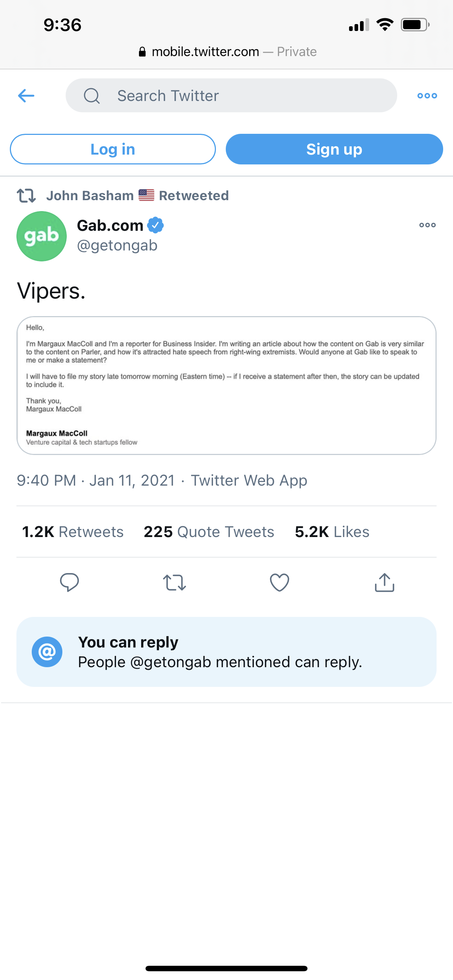Open the top-right more options dots
This screenshot has width=453, height=980.
(427, 96)
